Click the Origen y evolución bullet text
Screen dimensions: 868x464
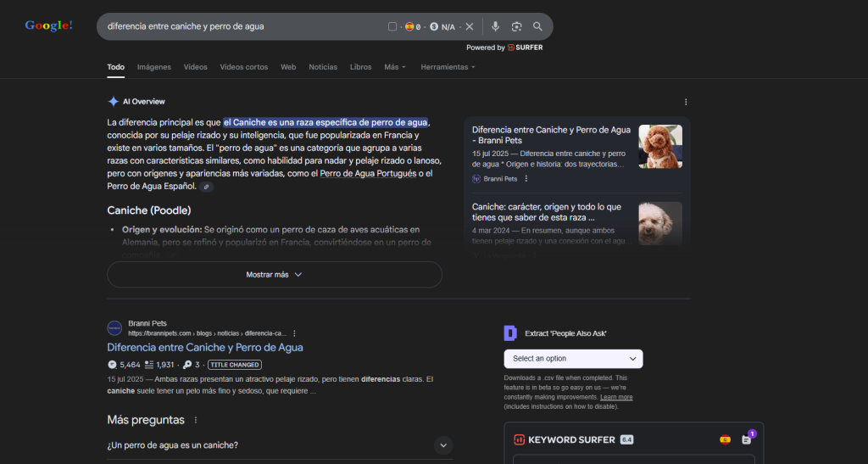point(277,242)
